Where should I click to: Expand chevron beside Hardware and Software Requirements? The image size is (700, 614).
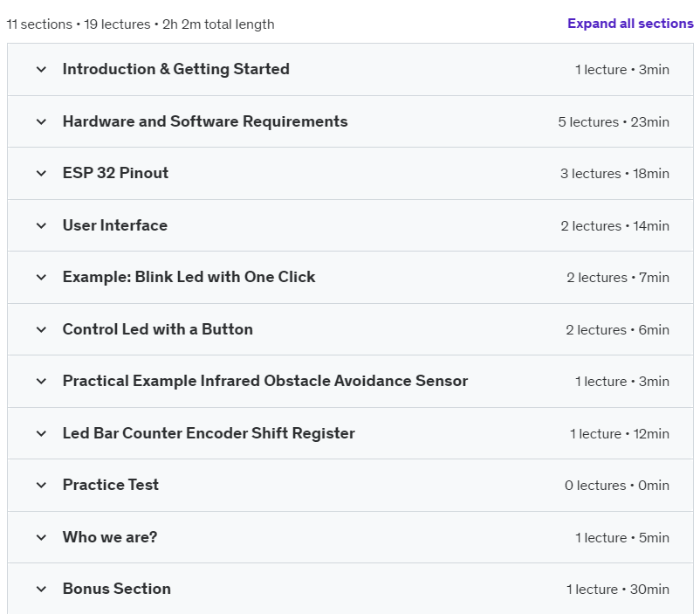point(41,121)
